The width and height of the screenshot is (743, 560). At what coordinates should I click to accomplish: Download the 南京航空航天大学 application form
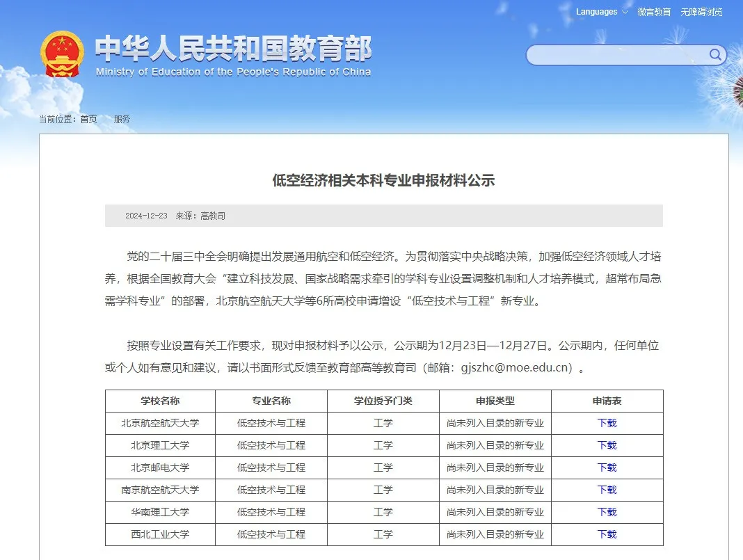coord(607,490)
